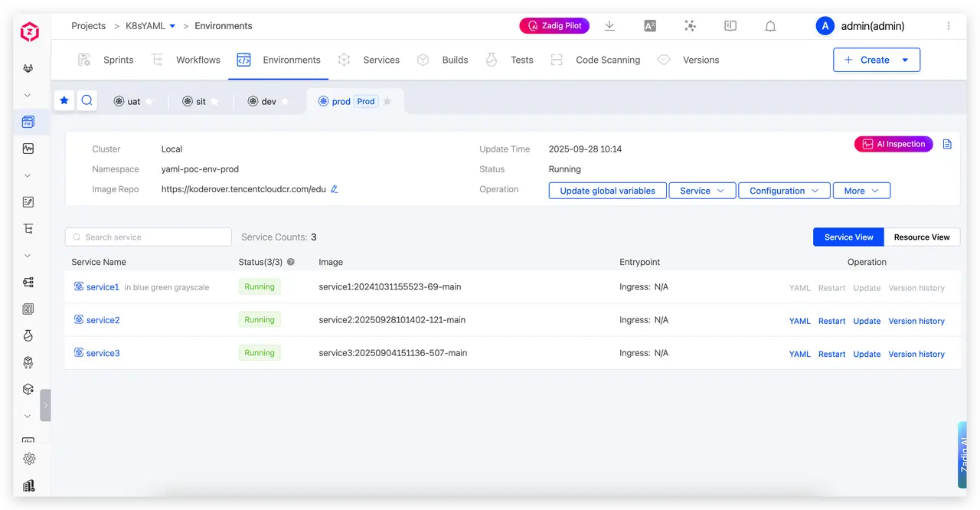Viewport: 980px width, 510px height.
Task: Open system settings gear in sidebar
Action: point(29,459)
